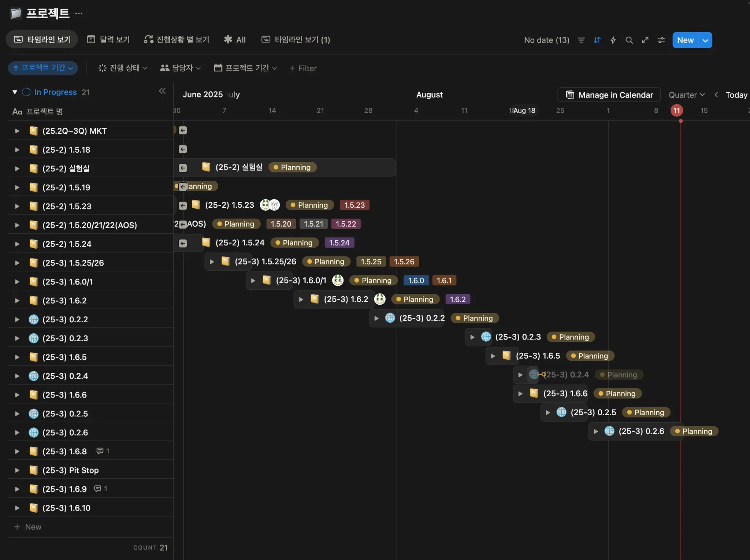Switch to 진행상황 별 보기 tab
Viewport: 750px width, 560px height.
pyautogui.click(x=177, y=40)
